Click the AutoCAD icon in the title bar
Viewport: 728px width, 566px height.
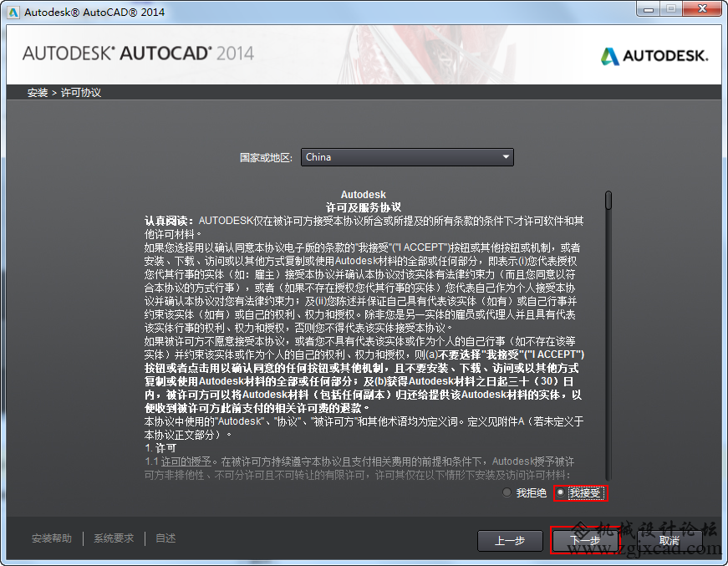pos(13,12)
